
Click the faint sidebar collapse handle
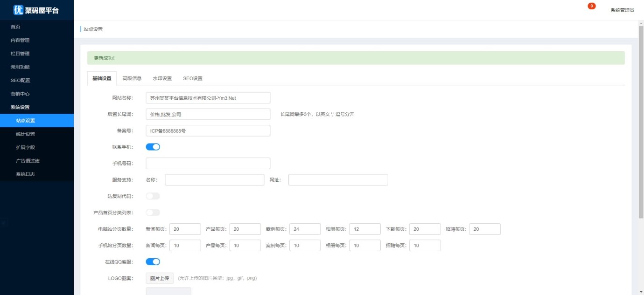[x=4, y=223]
